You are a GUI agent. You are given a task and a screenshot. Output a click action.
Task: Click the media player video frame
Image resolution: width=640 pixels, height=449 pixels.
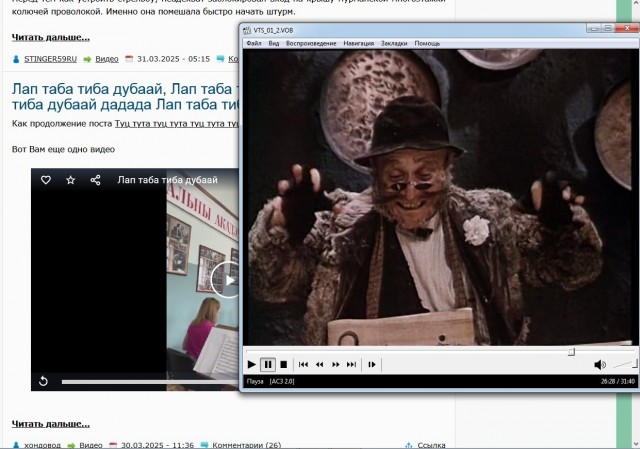pos(439,197)
